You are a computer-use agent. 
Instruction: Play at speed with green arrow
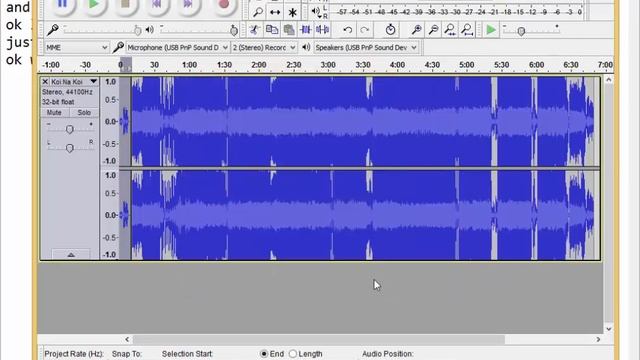point(491,30)
